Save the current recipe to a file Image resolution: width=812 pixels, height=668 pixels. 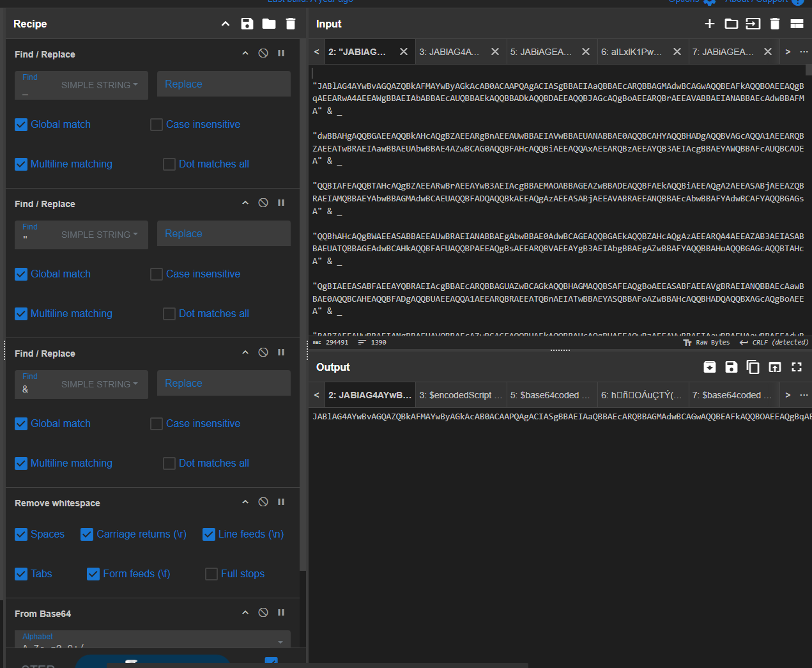tap(247, 24)
